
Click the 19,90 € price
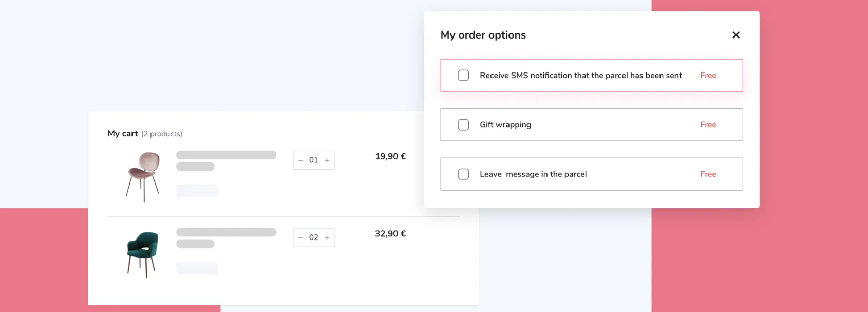(390, 156)
